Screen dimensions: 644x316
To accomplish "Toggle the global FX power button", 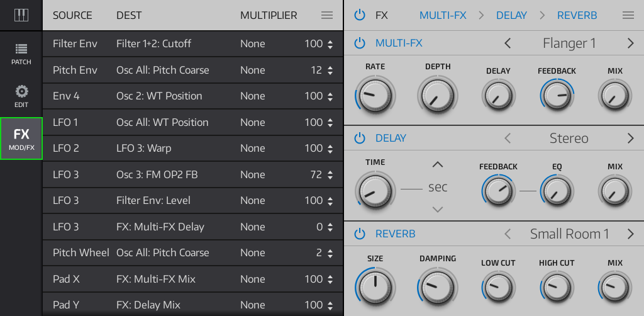I will coord(359,16).
